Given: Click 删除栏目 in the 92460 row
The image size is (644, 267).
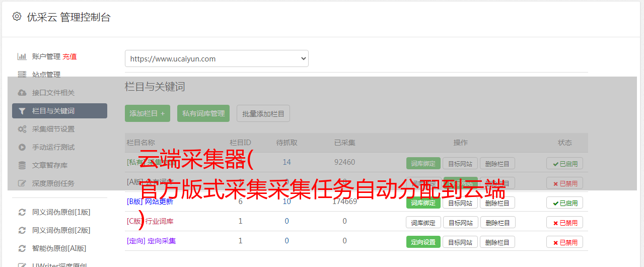Looking at the screenshot, I should pos(497,163).
